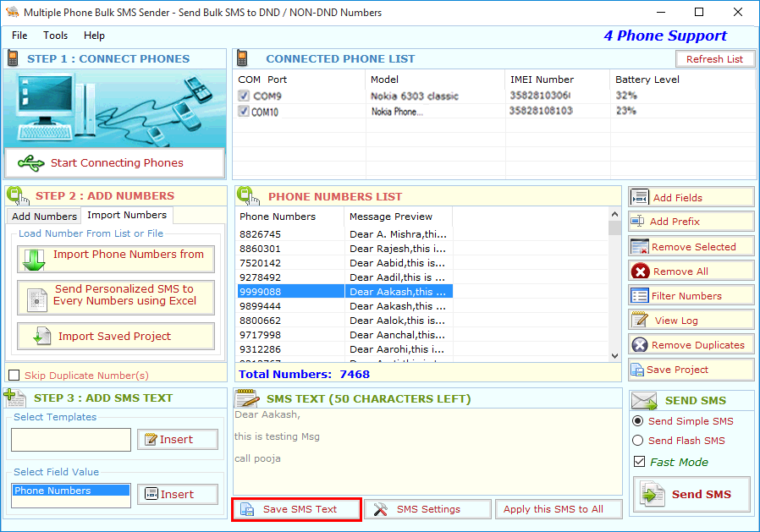760x532 pixels.
Task: Click the field value Insert icon
Action: pyautogui.click(x=151, y=494)
